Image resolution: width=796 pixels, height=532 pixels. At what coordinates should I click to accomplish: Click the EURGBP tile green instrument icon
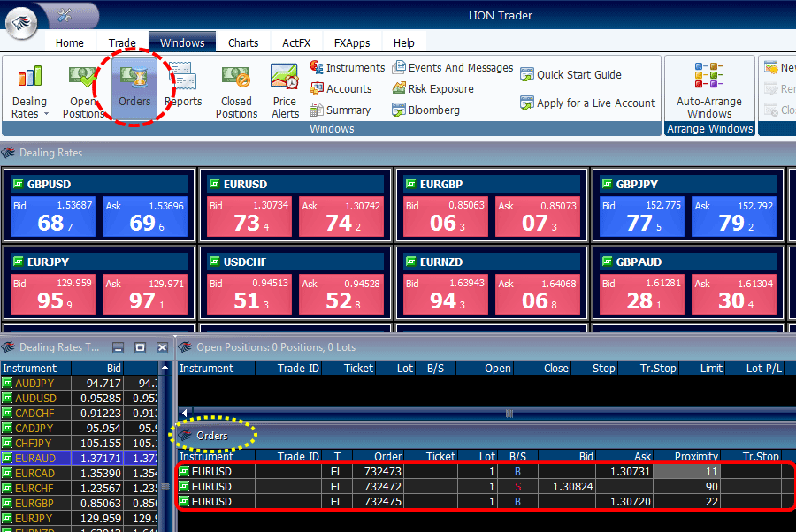[411, 184]
